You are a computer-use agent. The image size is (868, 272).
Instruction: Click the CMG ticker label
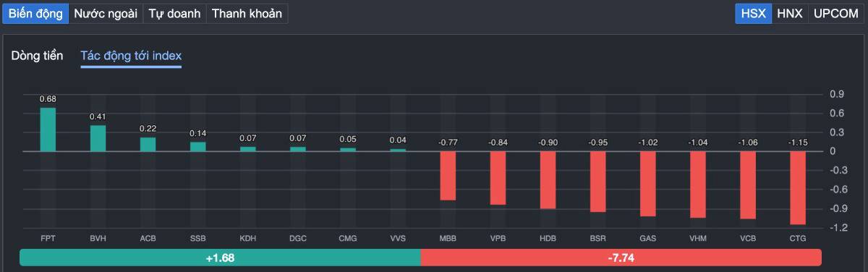click(x=348, y=238)
